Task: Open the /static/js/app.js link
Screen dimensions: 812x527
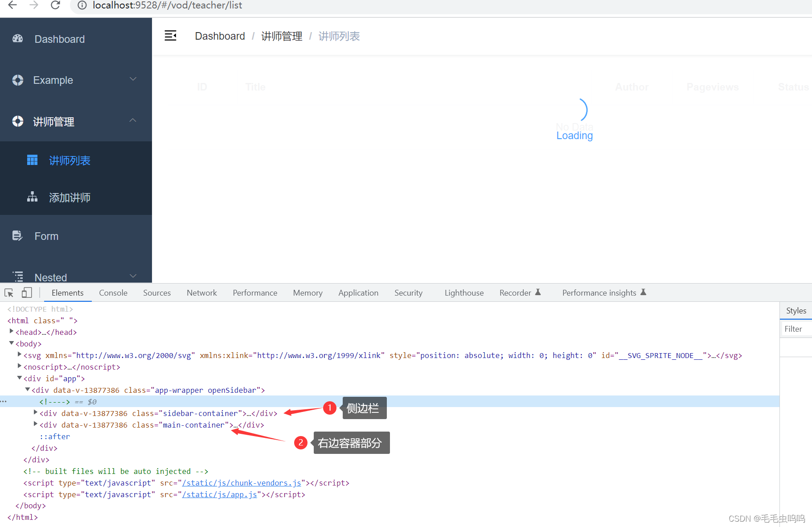Action: point(220,494)
